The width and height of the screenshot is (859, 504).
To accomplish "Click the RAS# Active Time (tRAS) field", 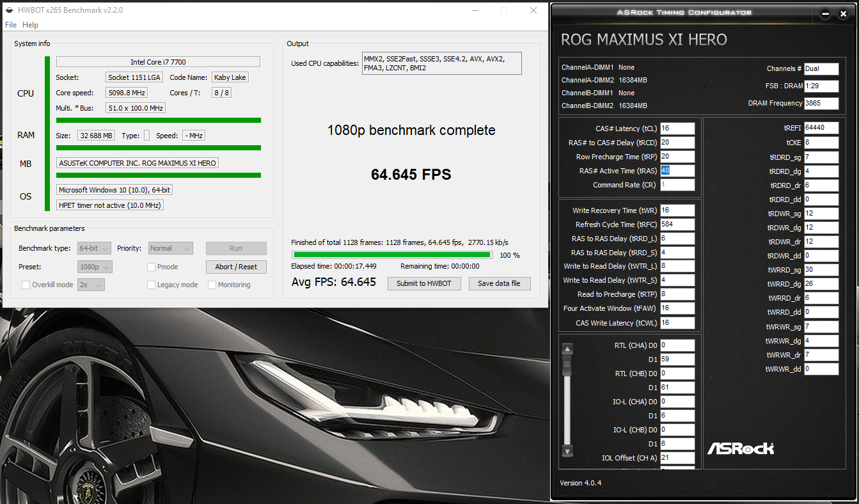I will [677, 171].
